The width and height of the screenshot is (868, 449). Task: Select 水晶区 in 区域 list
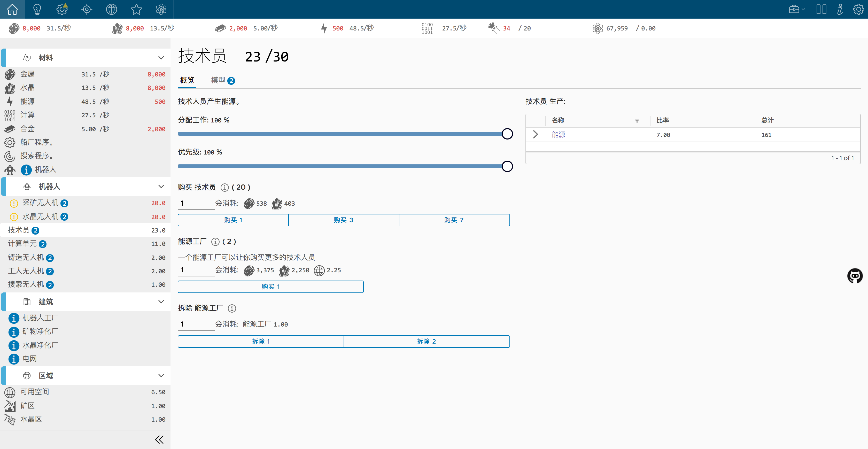click(85, 419)
